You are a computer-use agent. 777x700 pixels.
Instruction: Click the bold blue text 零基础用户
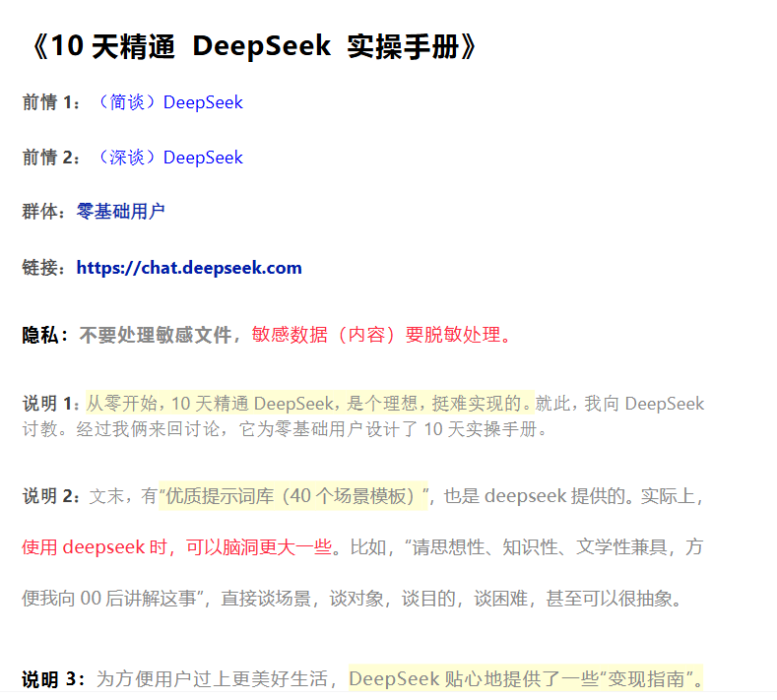click(120, 212)
